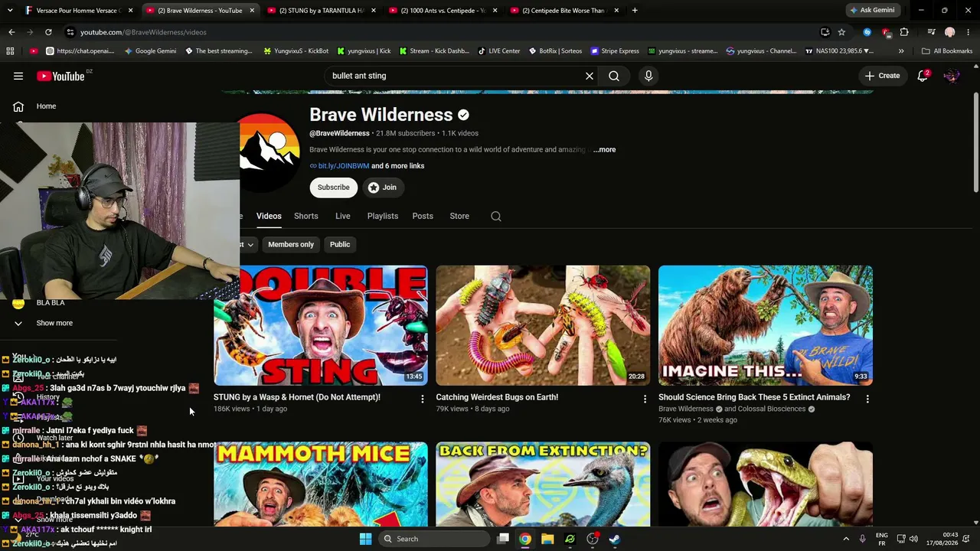Open the YungvixuS - KickBot bookmark
This screenshot has width=980, height=551.
coord(296,51)
